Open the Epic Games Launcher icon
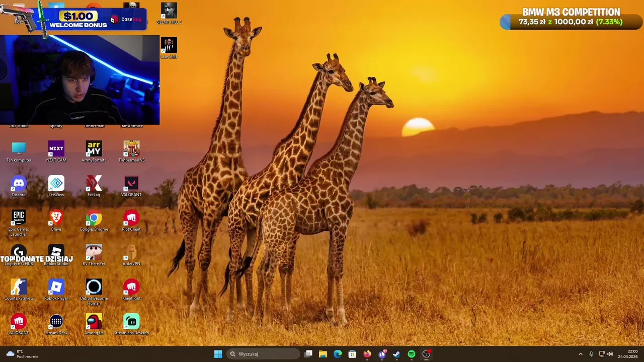Screen dimensions: 644x362 click(19, 223)
